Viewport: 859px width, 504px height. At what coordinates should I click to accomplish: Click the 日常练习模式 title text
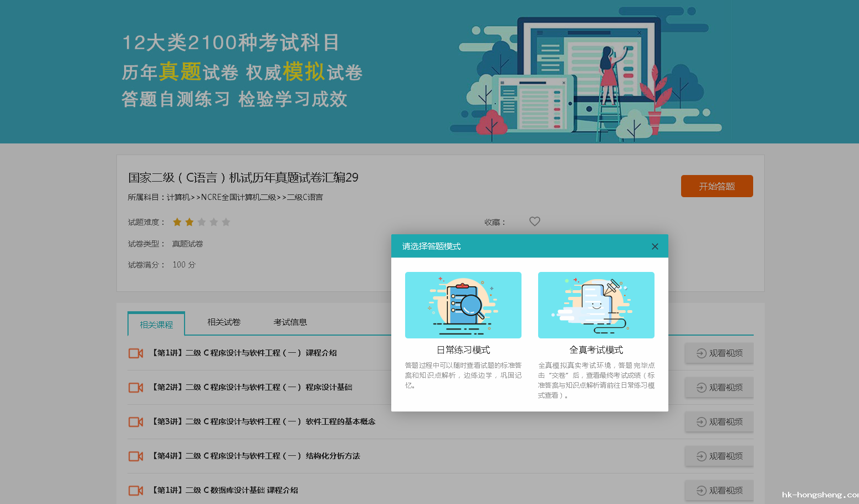(463, 350)
